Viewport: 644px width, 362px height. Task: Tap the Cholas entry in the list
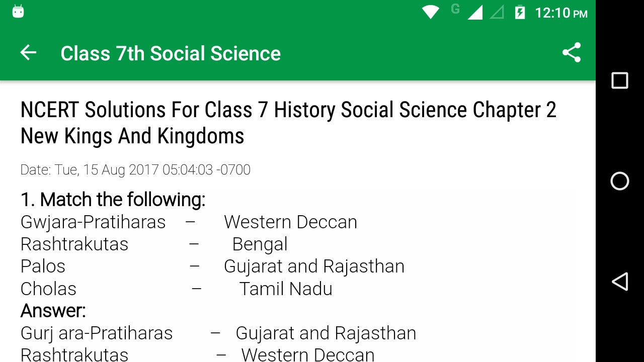pyautogui.click(x=48, y=289)
